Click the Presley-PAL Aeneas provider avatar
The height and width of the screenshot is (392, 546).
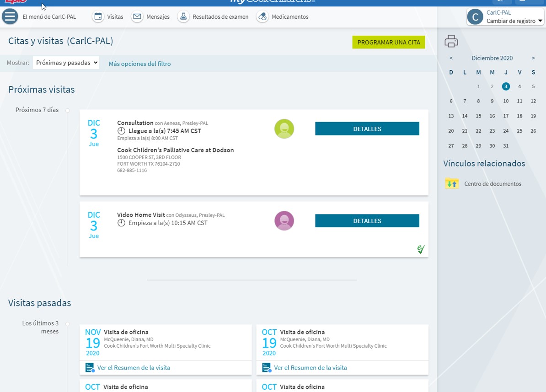click(284, 129)
